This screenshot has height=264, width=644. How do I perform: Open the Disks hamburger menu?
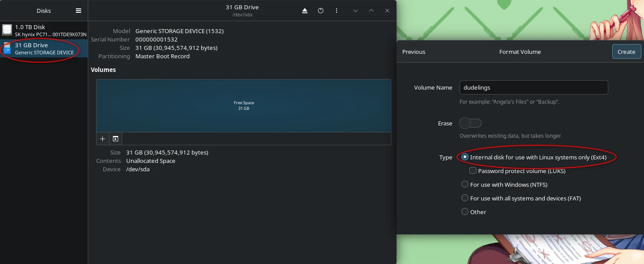(x=79, y=11)
